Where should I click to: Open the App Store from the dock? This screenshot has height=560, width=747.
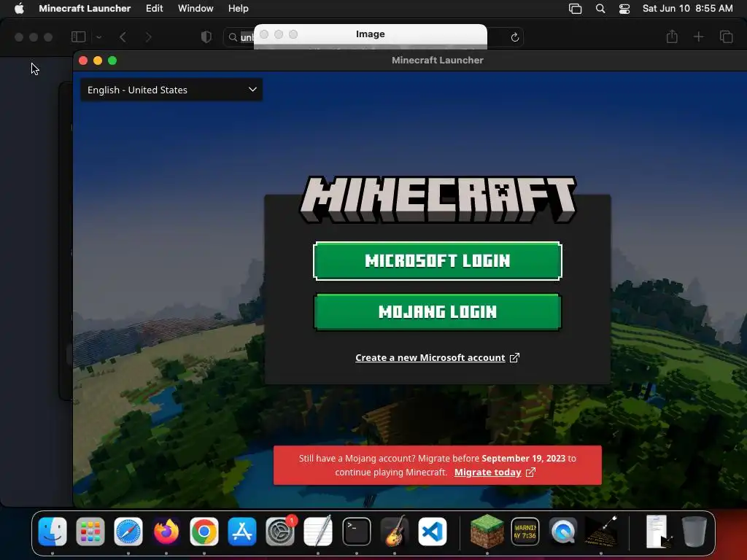tap(242, 532)
